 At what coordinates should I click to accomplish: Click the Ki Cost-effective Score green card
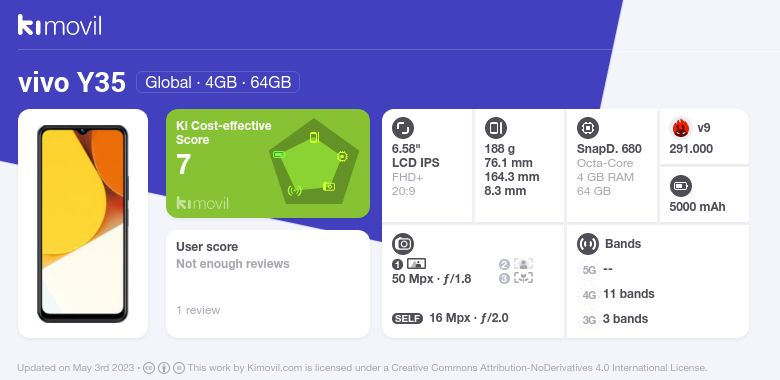268,164
